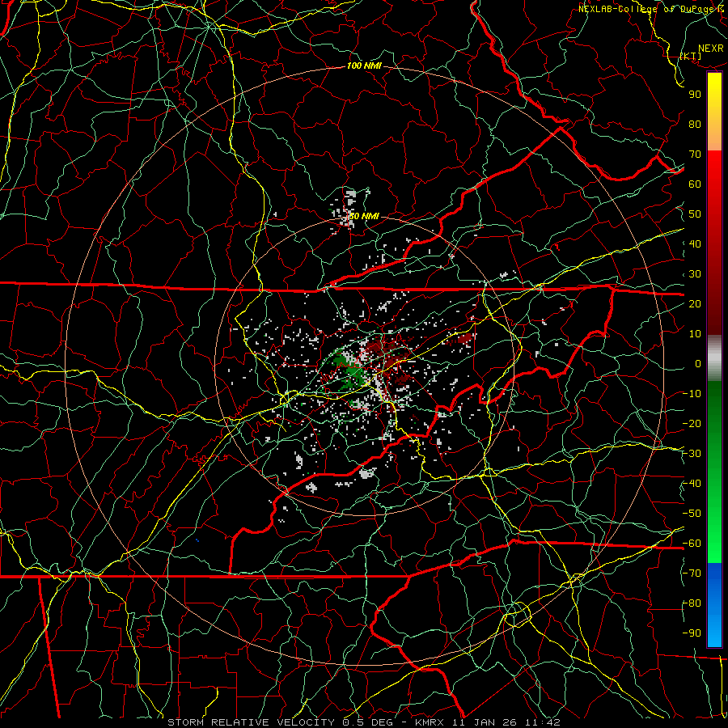Click the 80 value on the velocity scale
This screenshot has width=728, height=728.
(695, 125)
